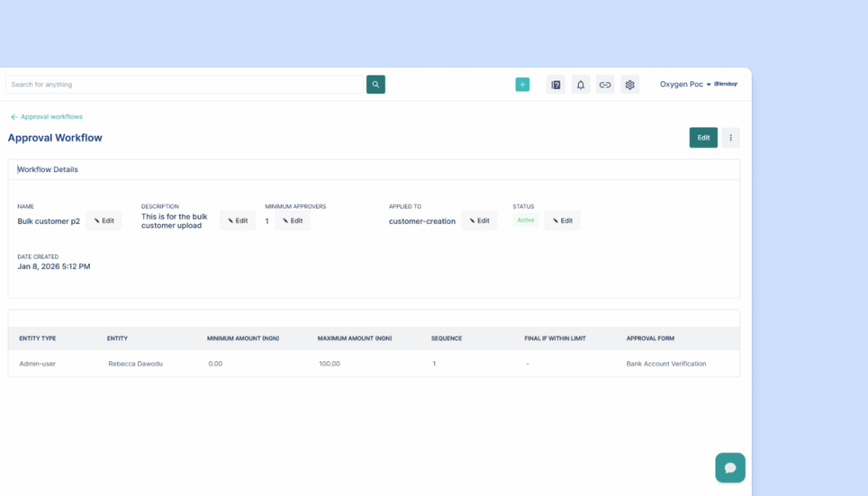868x496 pixels.
Task: Edit the workflow name Bulk customer p2
Action: (103, 220)
